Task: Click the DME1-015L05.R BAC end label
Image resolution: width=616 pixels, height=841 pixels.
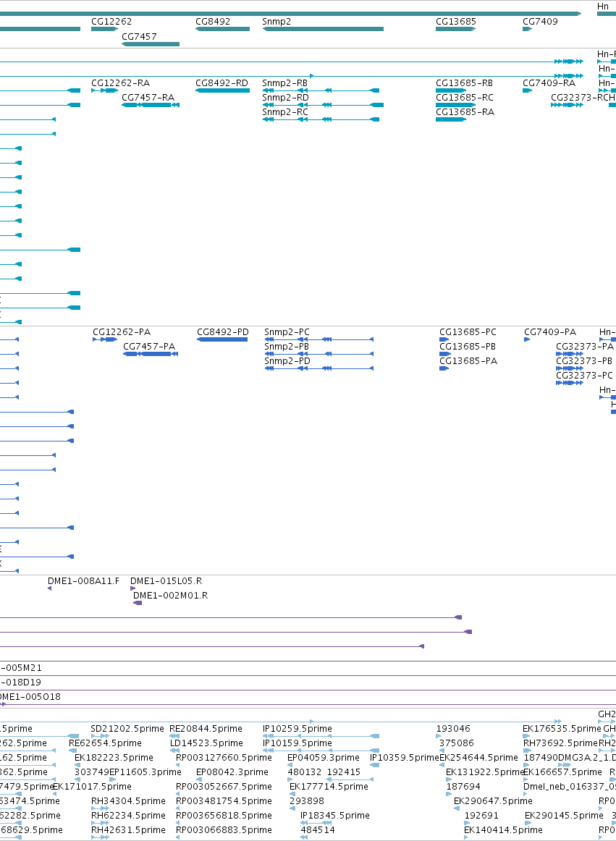Action: [166, 581]
